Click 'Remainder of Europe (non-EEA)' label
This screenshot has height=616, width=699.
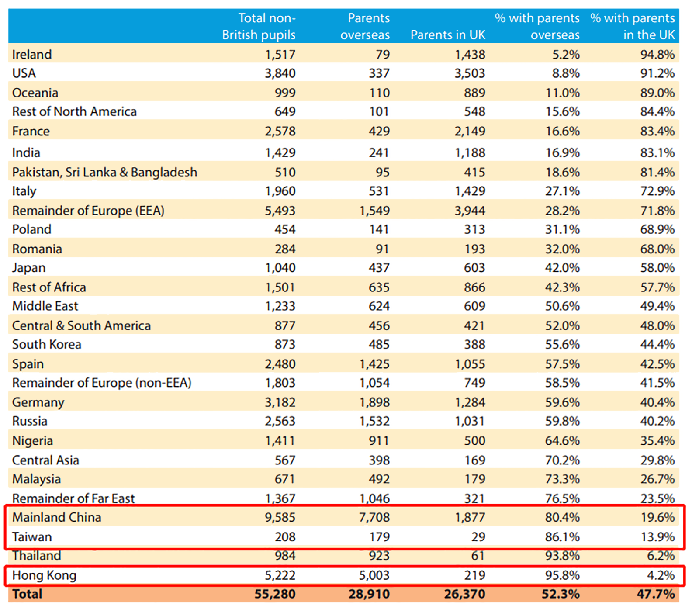pos(102,383)
